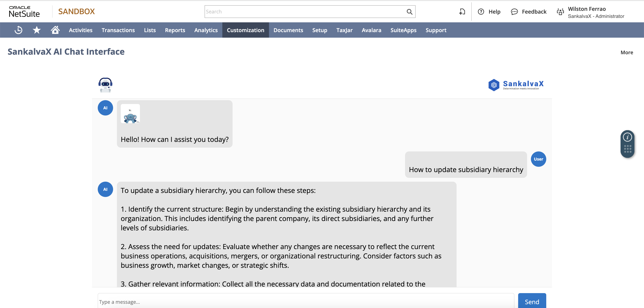Image resolution: width=644 pixels, height=308 pixels.
Task: Focus the Type a message field
Action: click(306, 301)
